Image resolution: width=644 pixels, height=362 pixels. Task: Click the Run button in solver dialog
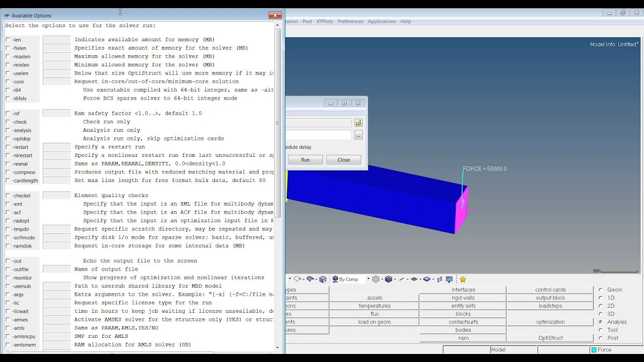tap(305, 160)
